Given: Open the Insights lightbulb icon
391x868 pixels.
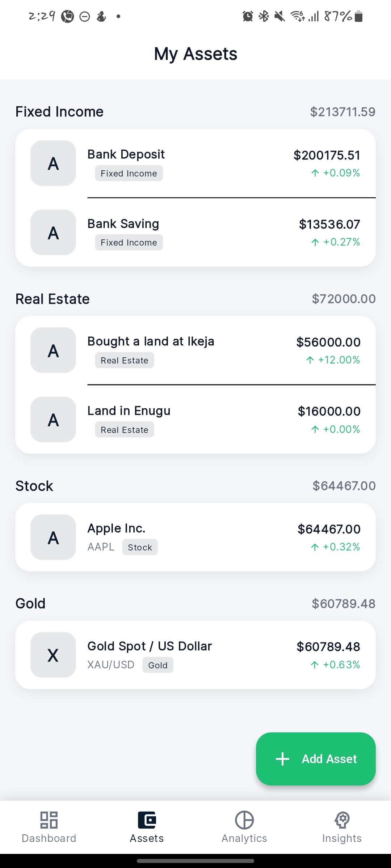Looking at the screenshot, I should tap(342, 820).
